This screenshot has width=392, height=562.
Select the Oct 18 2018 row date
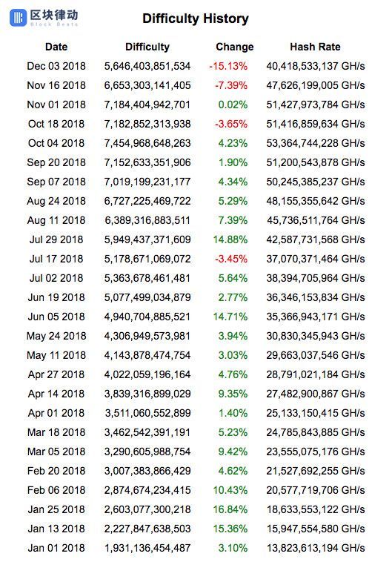pyautogui.click(x=56, y=124)
